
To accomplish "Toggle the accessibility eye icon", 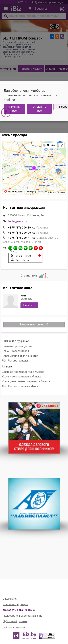I will 54,26.
